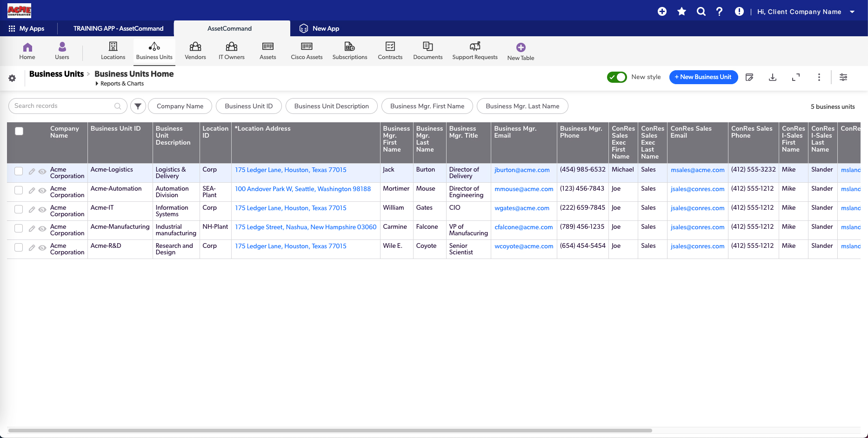This screenshot has height=438, width=868.
Task: Open table settings gear icon
Action: pos(12,78)
